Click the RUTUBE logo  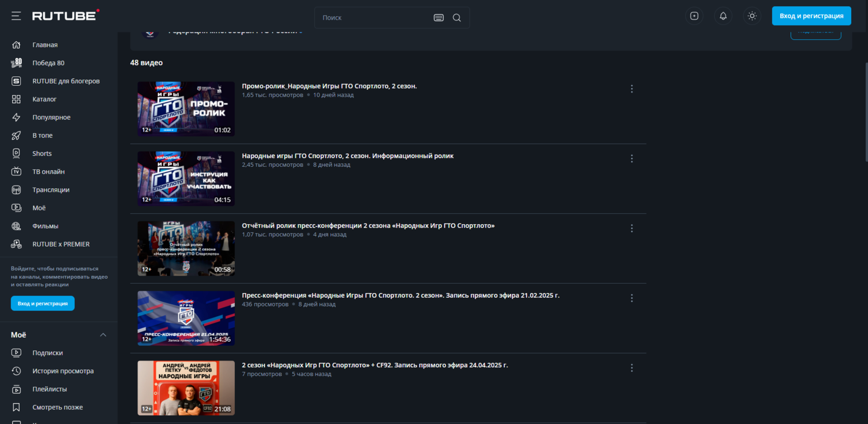tap(65, 16)
